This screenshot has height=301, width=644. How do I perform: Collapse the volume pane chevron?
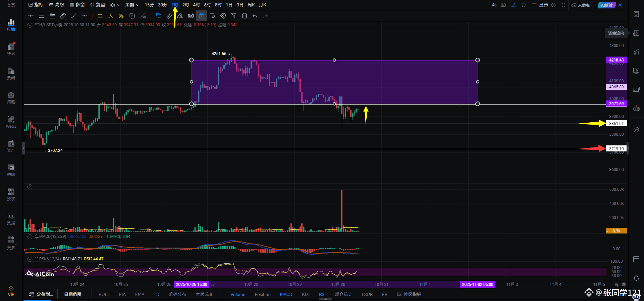point(30,187)
